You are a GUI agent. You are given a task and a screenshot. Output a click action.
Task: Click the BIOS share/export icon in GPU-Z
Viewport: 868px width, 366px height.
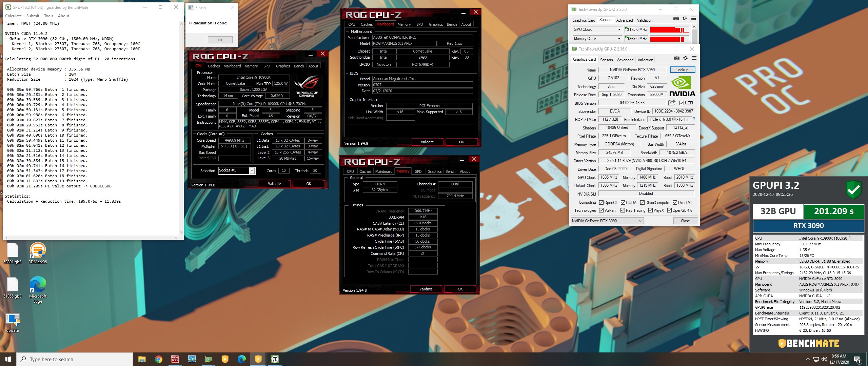tap(672, 103)
